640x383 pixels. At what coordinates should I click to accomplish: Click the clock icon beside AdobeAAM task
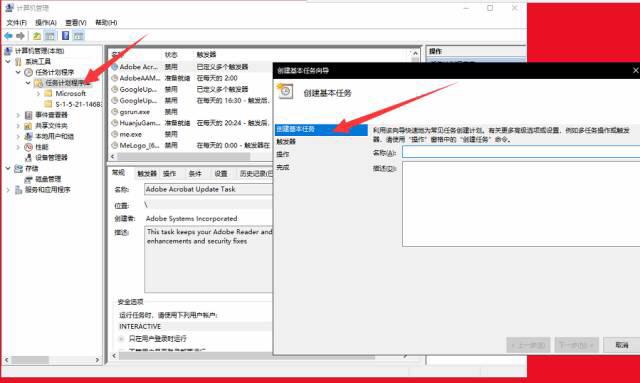[115, 78]
